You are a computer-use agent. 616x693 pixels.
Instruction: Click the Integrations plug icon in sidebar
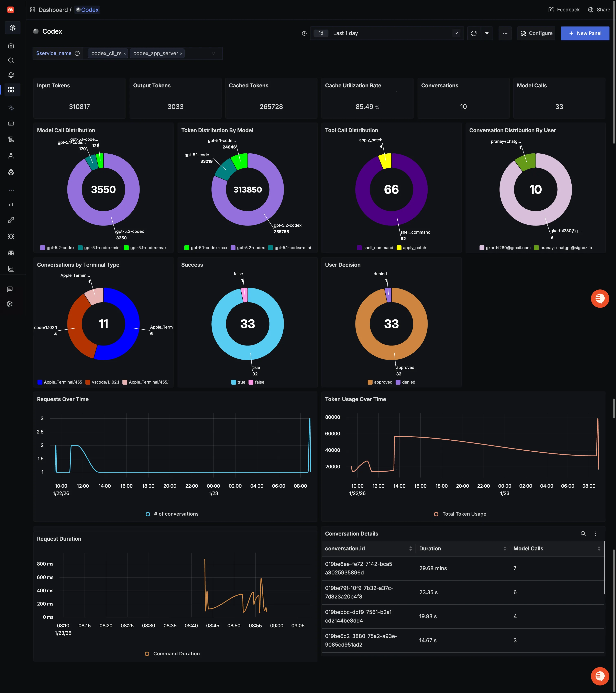click(11, 220)
